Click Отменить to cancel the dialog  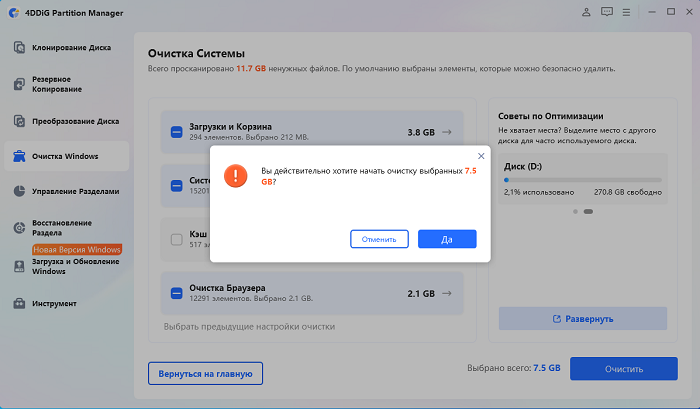pos(379,239)
